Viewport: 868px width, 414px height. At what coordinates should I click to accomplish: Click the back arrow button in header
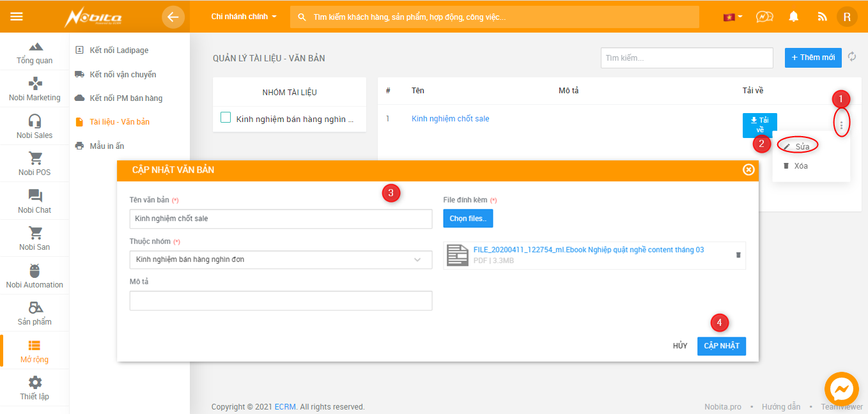(x=173, y=17)
